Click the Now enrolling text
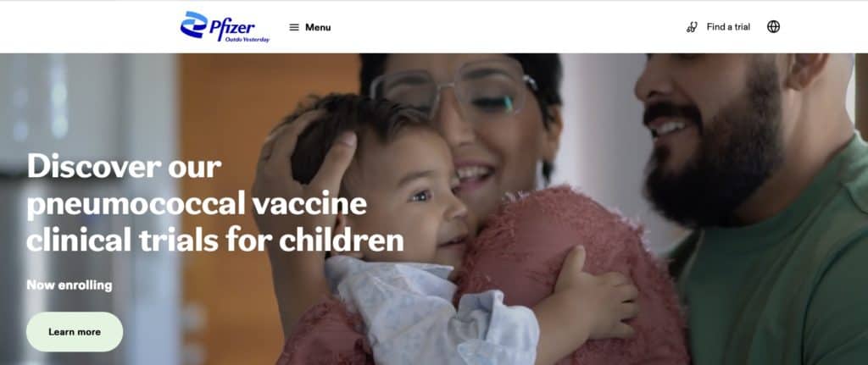868x365 pixels. click(x=70, y=285)
